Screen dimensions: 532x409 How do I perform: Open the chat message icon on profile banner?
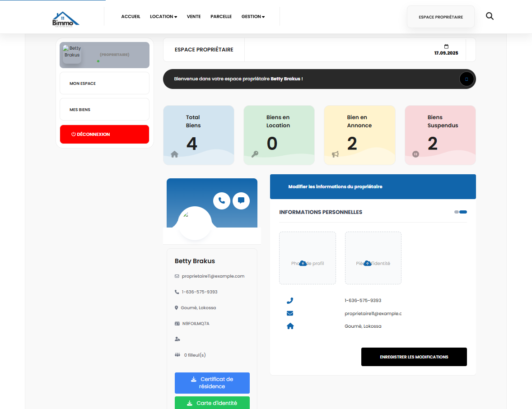coord(241,200)
